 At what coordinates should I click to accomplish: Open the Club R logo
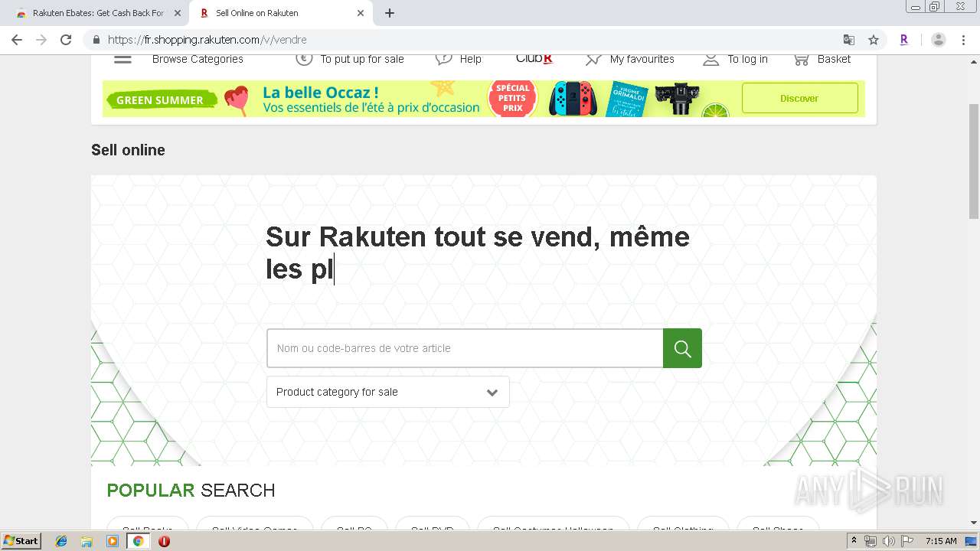click(534, 59)
